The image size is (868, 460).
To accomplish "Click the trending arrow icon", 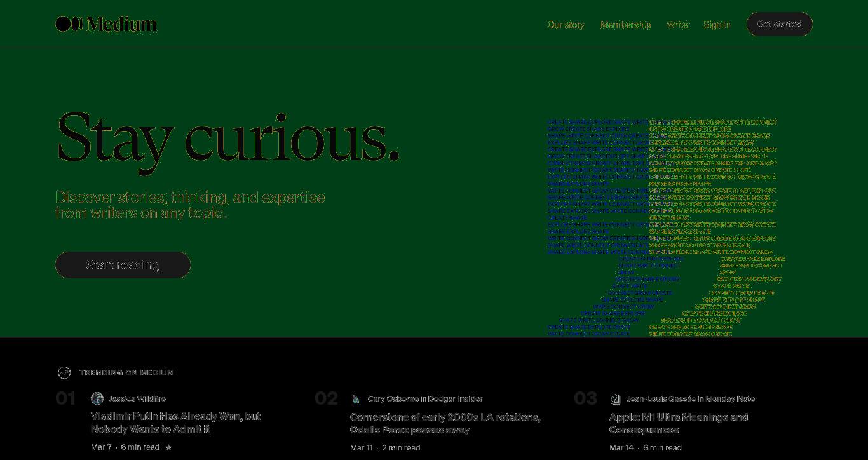I will tap(64, 373).
